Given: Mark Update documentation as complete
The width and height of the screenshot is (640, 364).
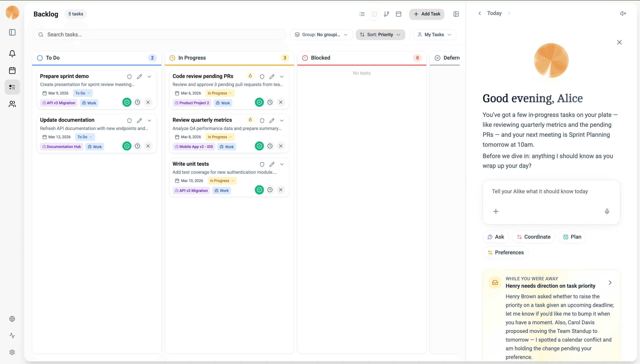Looking at the screenshot, I should coord(127,146).
